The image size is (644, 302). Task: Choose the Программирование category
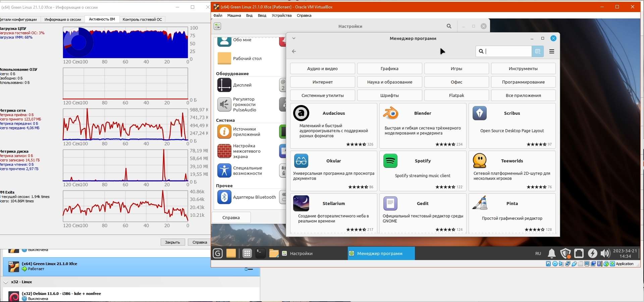[x=523, y=82]
